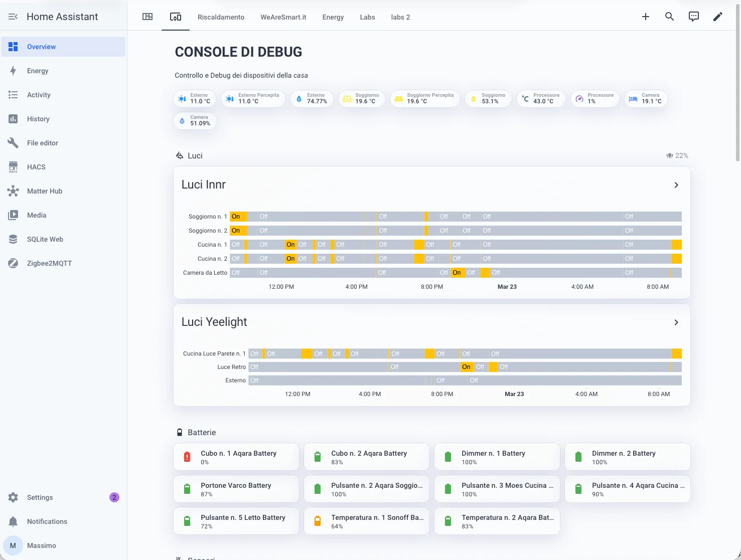741x560 pixels.
Task: Open Matter Hub sidebar item
Action: point(45,191)
